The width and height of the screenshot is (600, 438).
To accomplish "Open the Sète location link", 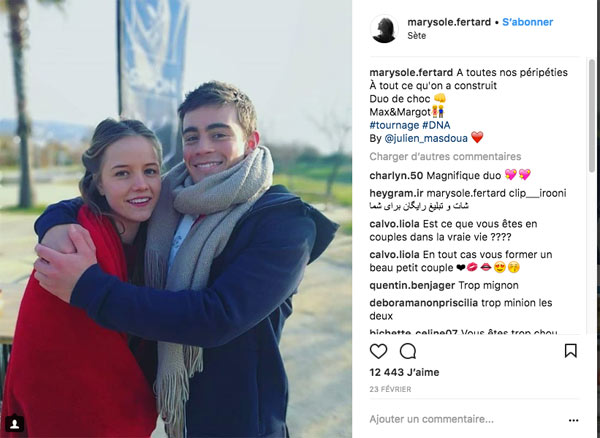I will tap(416, 36).
